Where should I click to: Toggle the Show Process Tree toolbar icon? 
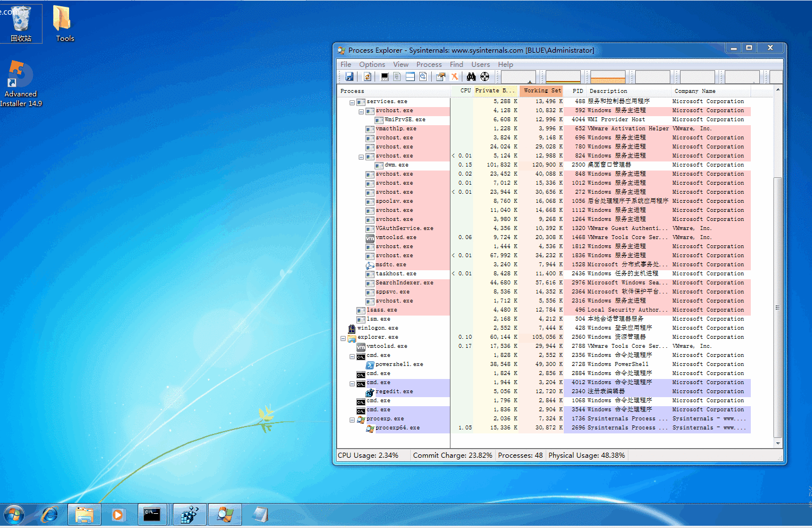click(x=397, y=76)
